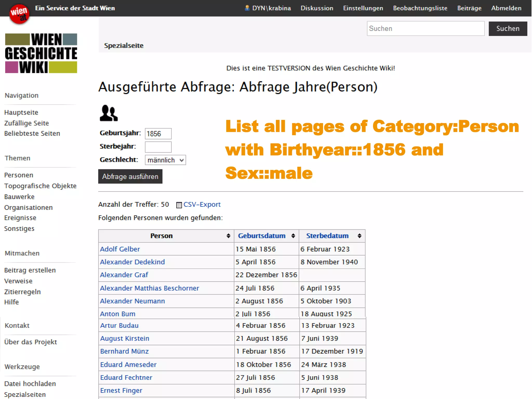Screen dimensions: 532x399
Task: Open Ereignisse in the sidebar
Action: pos(20,218)
